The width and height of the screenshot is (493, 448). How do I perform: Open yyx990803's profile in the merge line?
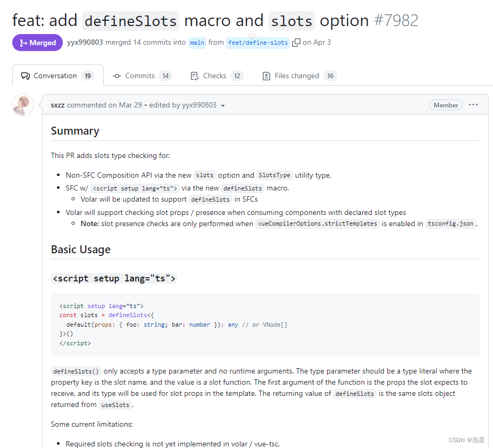click(85, 42)
